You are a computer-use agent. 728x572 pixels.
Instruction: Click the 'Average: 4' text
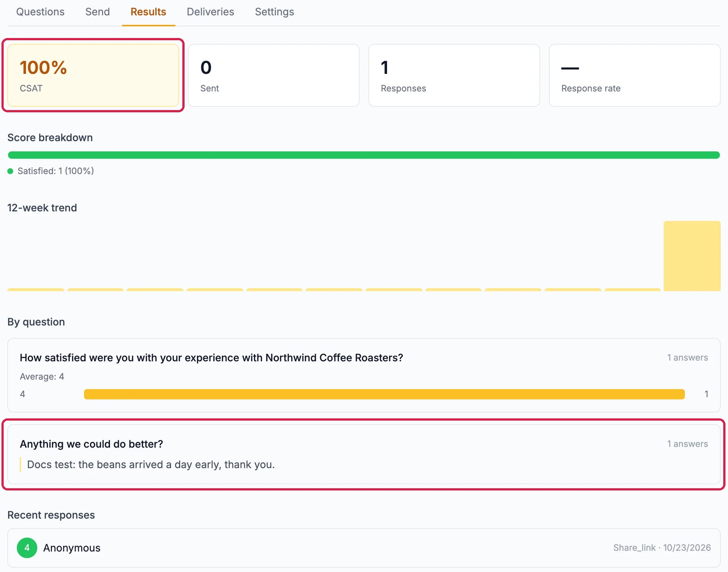pos(42,376)
